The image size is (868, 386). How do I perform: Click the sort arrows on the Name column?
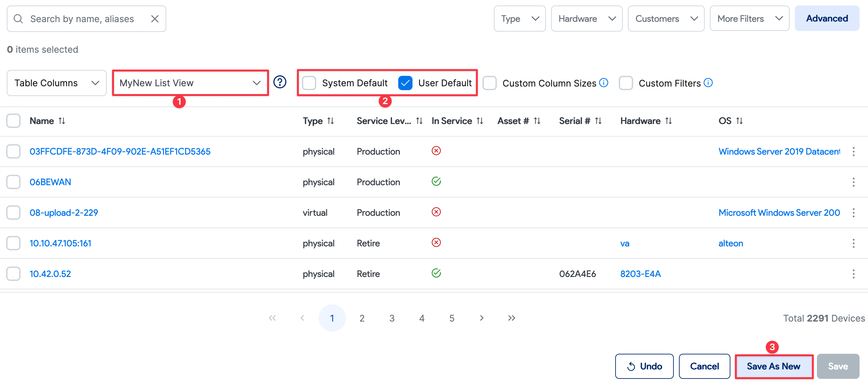point(62,121)
